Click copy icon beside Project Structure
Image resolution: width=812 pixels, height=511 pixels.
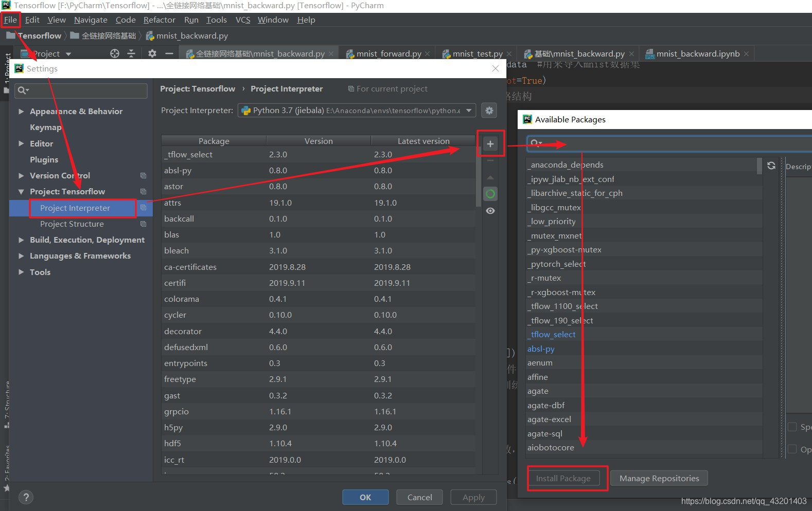(x=143, y=224)
